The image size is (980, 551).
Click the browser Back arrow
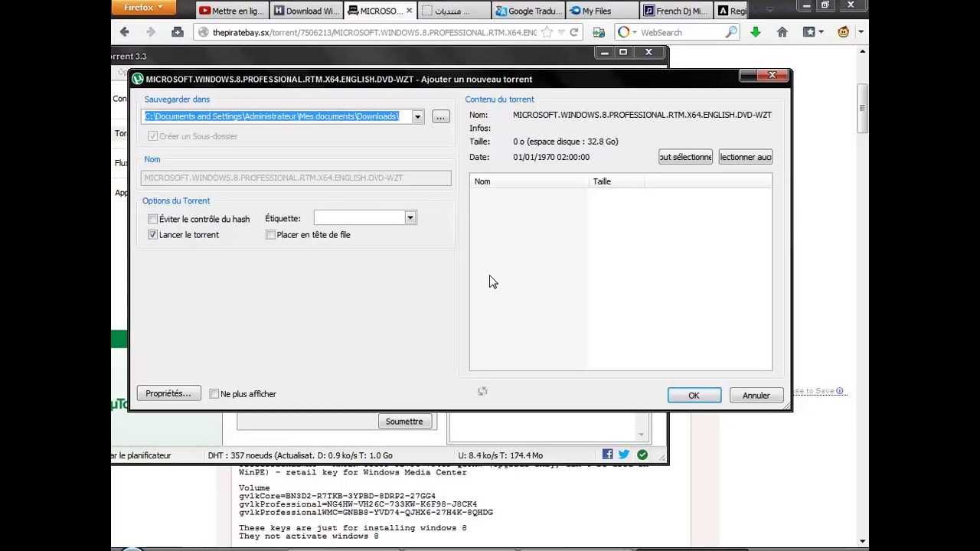click(x=125, y=32)
